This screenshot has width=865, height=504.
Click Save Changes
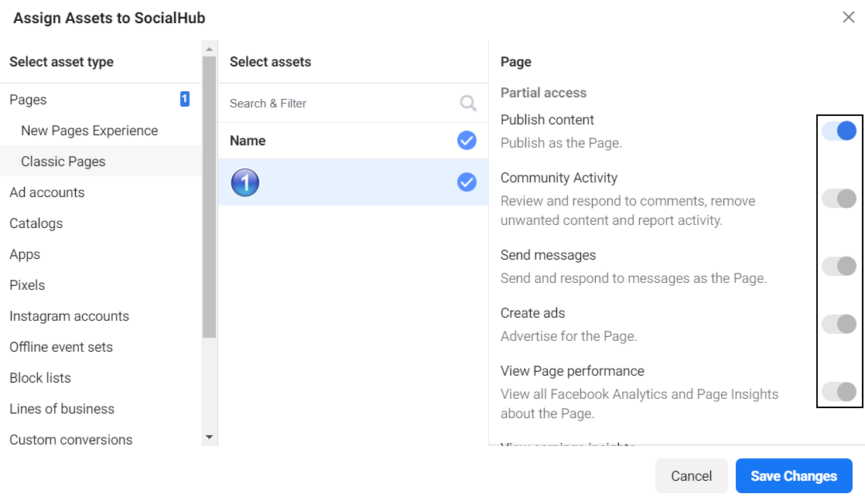tap(794, 476)
